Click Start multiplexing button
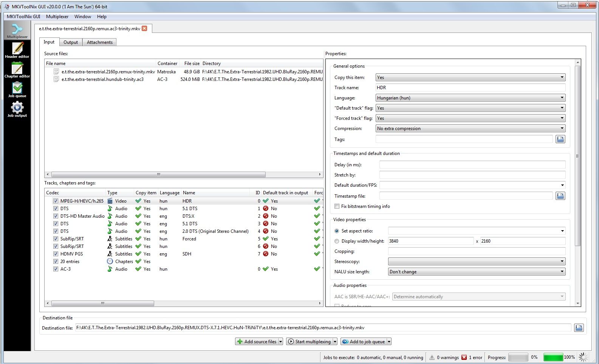The height and width of the screenshot is (364, 599). tap(310, 341)
